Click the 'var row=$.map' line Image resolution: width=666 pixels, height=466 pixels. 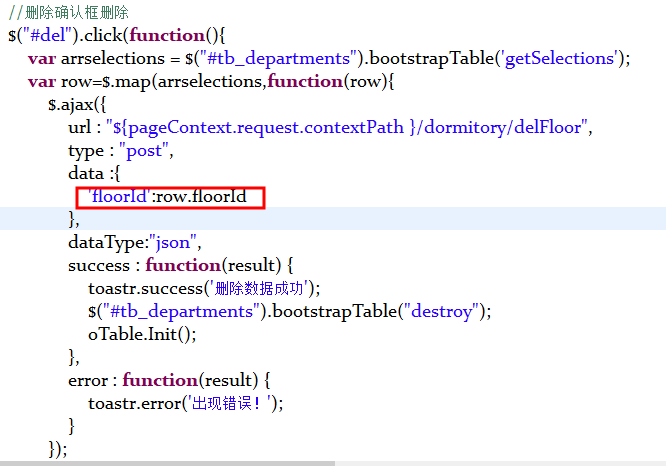coord(211,81)
